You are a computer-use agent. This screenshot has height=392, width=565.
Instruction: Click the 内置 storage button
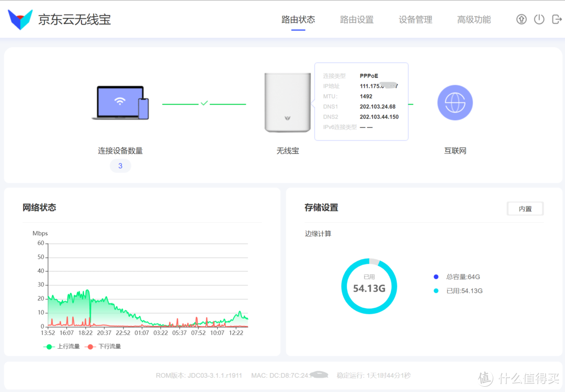tap(525, 208)
